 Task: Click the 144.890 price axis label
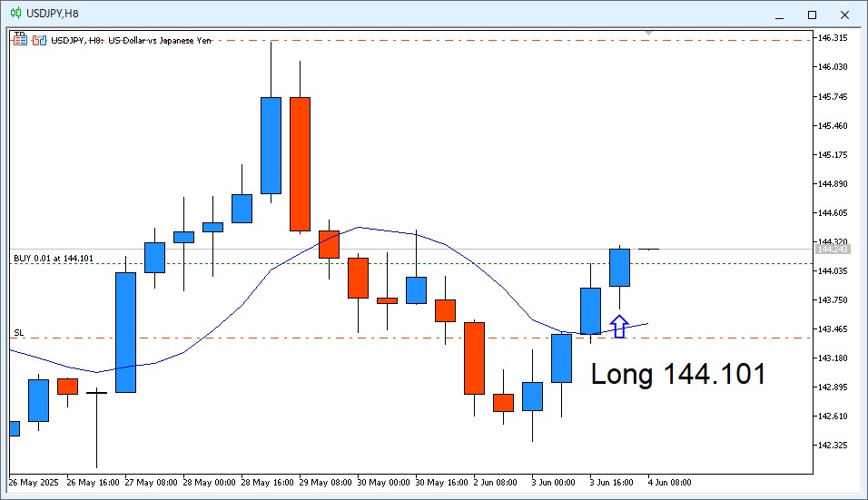pyautogui.click(x=833, y=183)
